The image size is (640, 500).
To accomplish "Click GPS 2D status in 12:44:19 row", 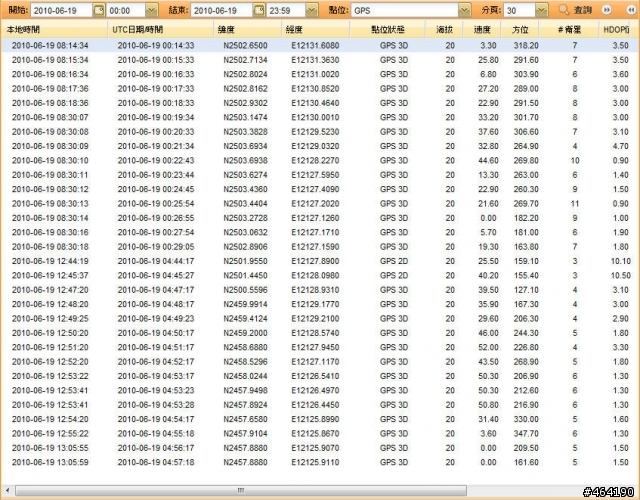I will tap(394, 261).
